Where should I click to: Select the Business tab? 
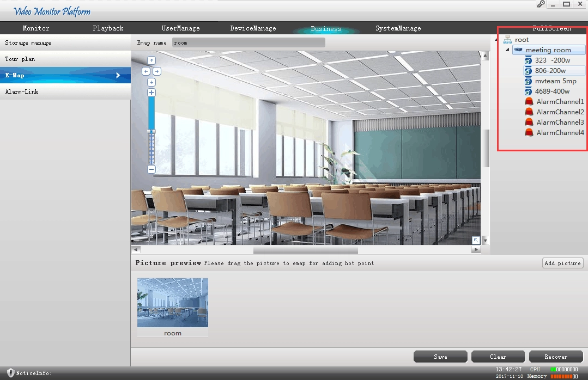(326, 28)
